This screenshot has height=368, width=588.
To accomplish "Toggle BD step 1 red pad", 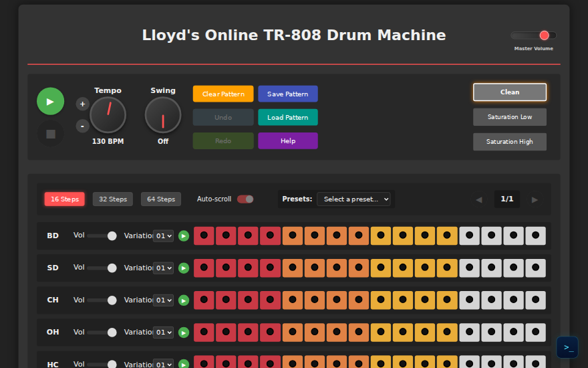I will click(204, 236).
